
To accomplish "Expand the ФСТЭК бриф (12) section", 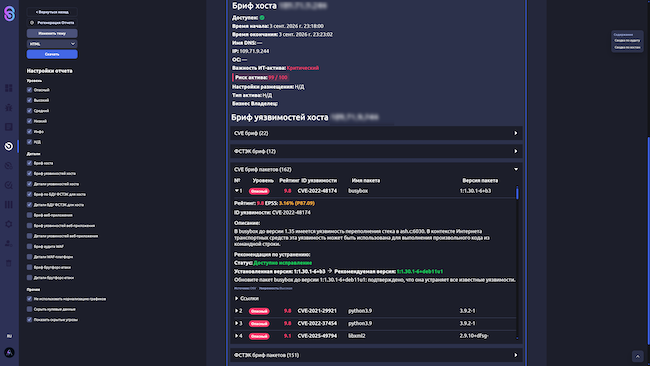I will (x=376, y=151).
